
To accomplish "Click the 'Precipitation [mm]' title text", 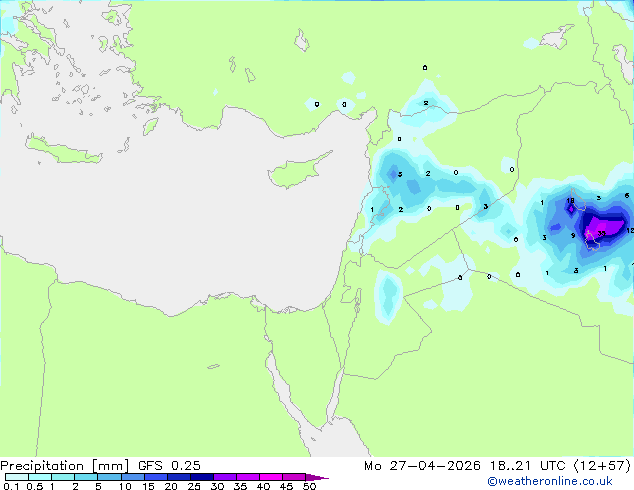I will coord(65,466).
